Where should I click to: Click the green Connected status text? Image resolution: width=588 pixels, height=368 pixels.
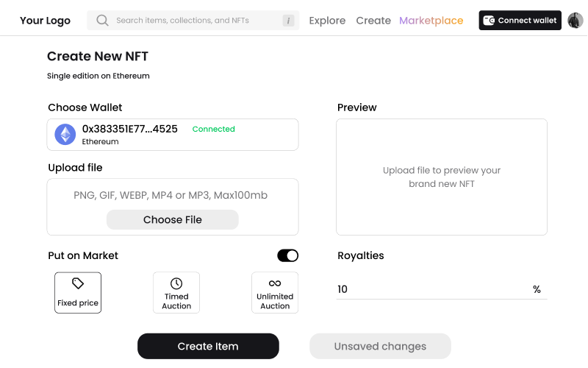[213, 130]
